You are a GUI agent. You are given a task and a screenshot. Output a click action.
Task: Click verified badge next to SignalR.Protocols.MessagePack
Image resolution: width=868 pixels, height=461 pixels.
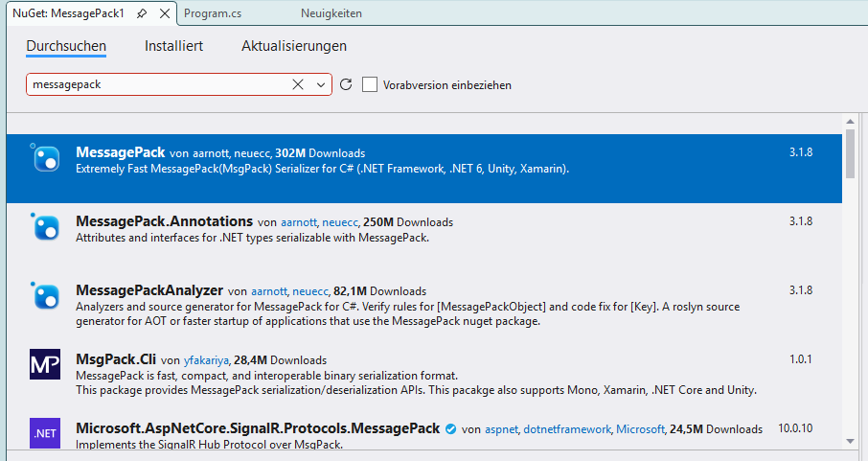click(450, 428)
